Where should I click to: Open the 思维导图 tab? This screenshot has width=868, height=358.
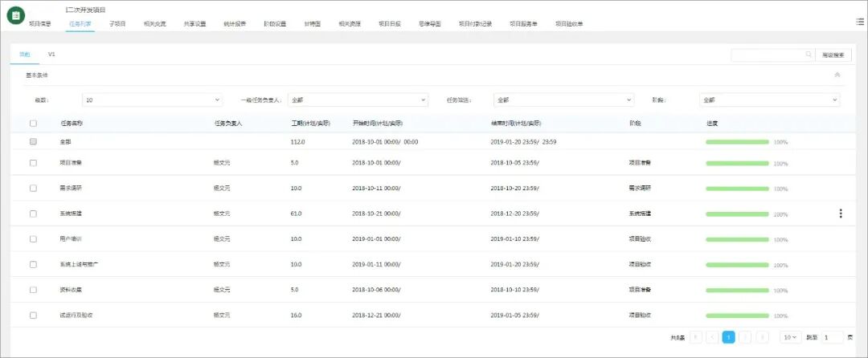coord(429,24)
